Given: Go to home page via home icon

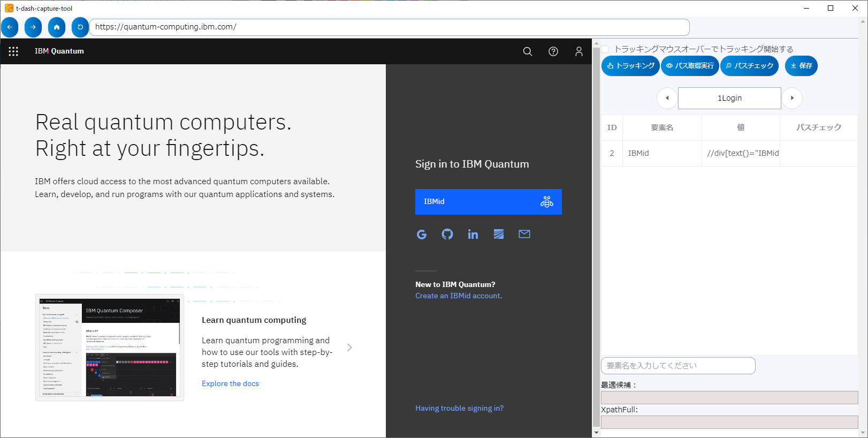Looking at the screenshot, I should (56, 27).
